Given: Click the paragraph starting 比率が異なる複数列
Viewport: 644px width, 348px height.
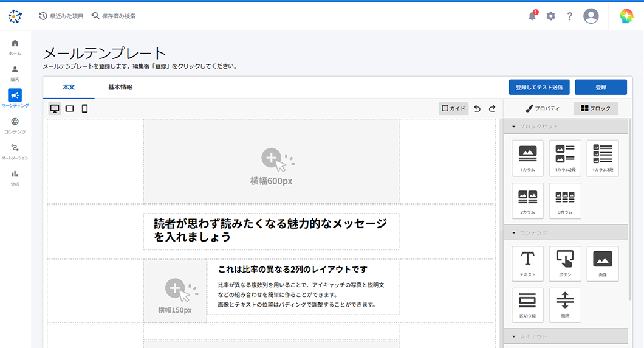Looking at the screenshot, I should tap(301, 294).
